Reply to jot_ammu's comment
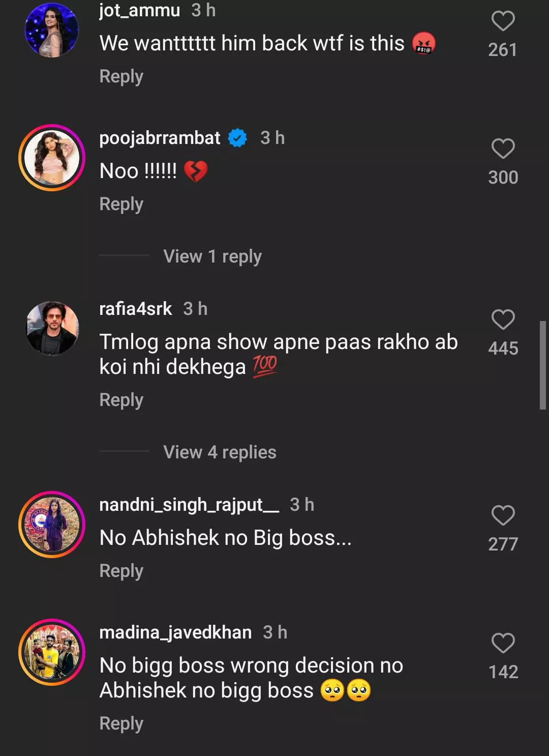Screen dimensions: 549x756 (121, 76)
